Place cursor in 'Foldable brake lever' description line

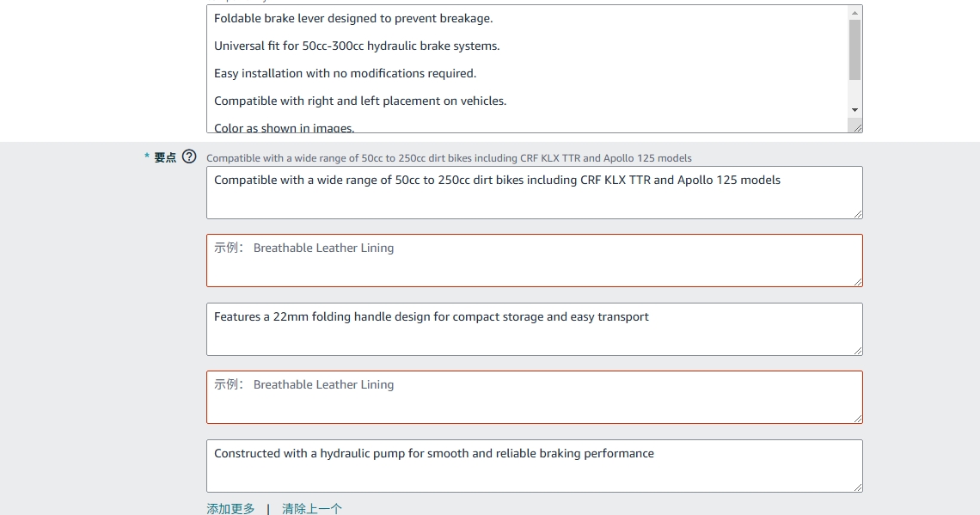point(353,18)
